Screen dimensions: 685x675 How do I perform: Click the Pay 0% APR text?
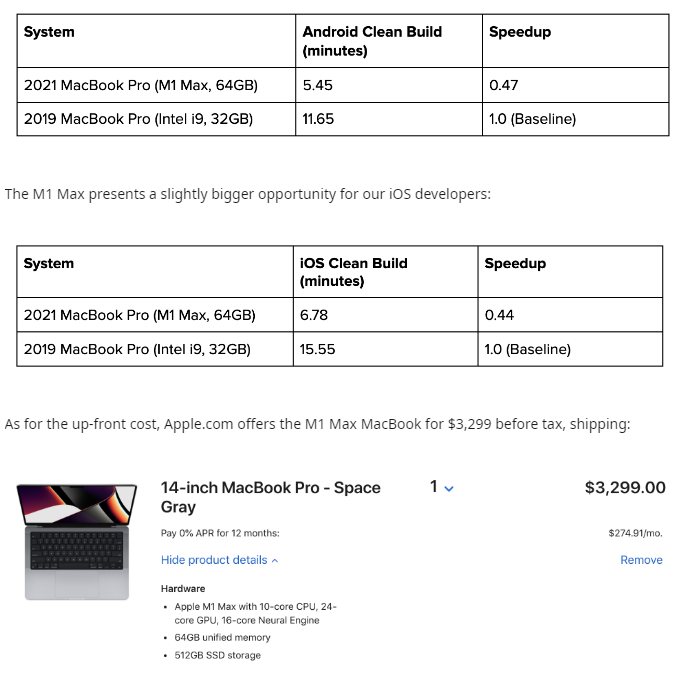pyautogui.click(x=220, y=533)
